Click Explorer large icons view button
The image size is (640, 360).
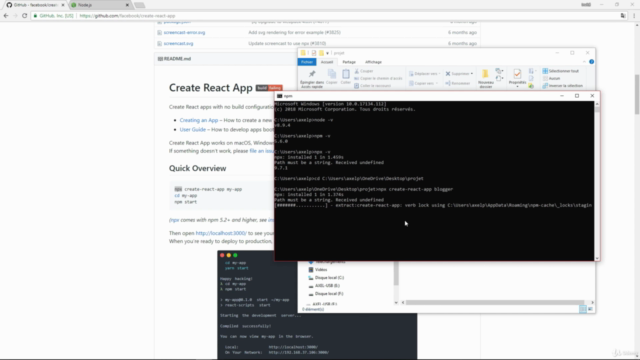590,309
